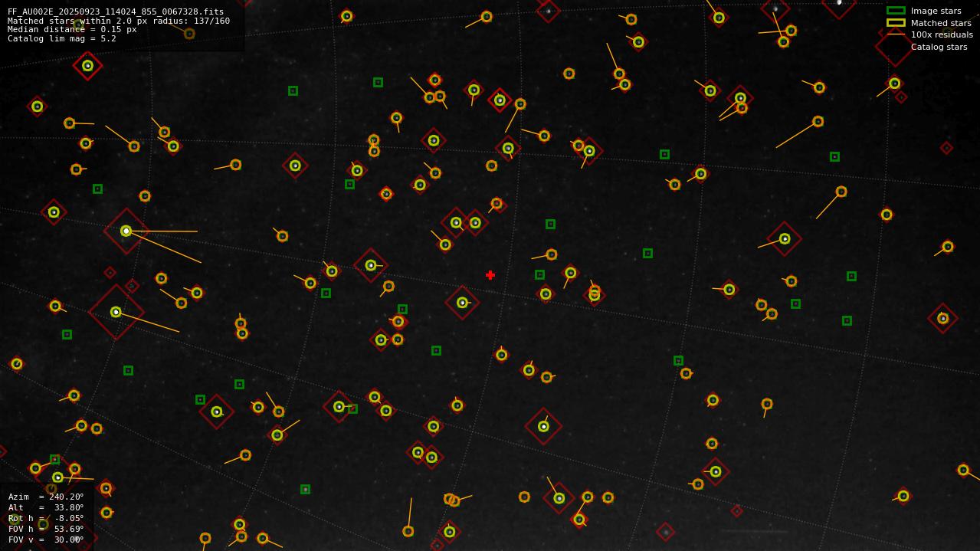Click the FOV v 30.00° readout
Viewport: 980px width, 551px height.
pos(46,540)
